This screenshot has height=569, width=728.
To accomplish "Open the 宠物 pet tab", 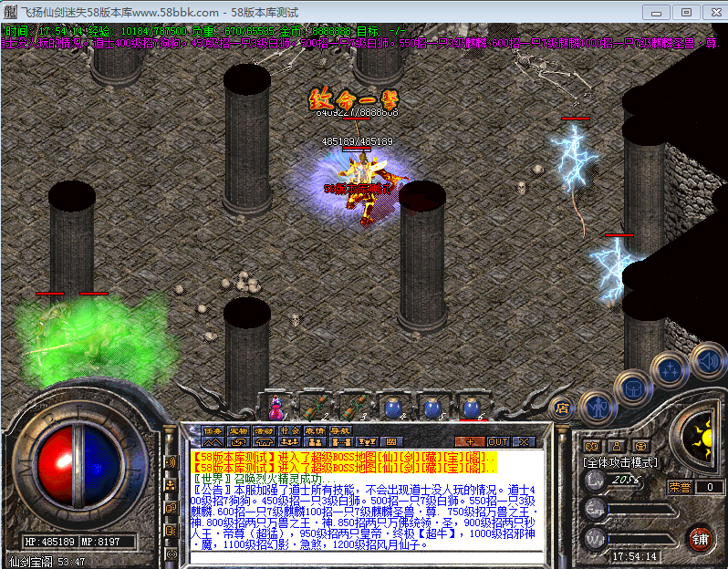I will click(x=238, y=430).
